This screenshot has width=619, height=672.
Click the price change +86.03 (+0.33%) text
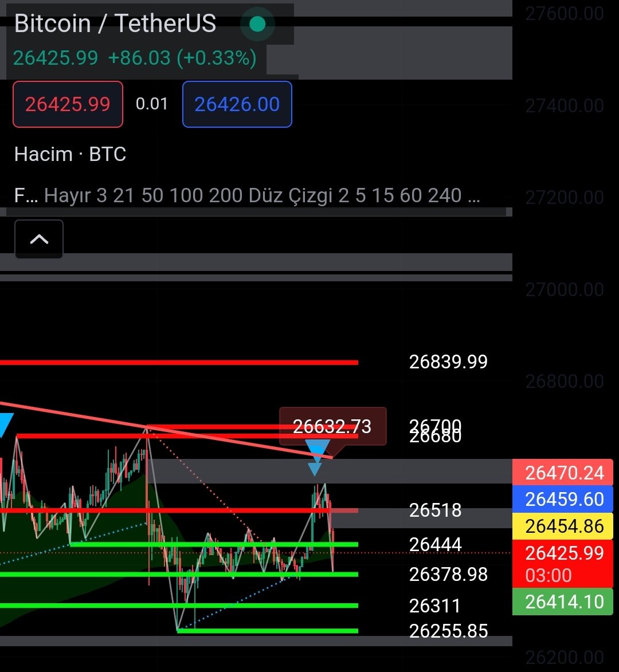tap(182, 58)
